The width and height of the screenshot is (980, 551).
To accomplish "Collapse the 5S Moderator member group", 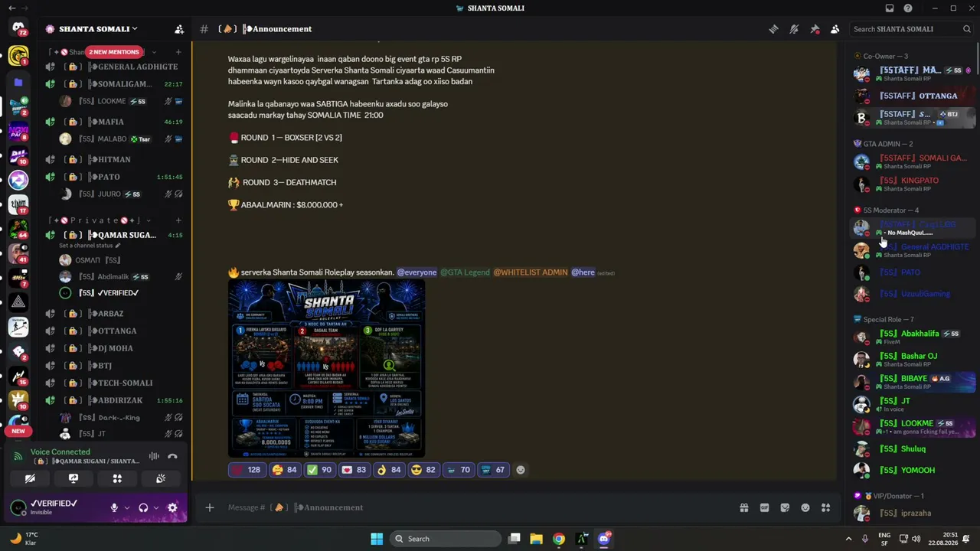I will pos(887,210).
